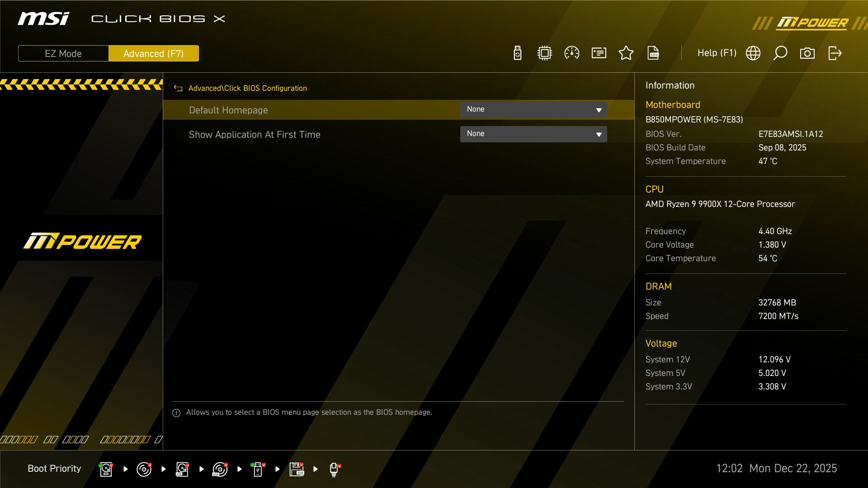Exit BIOS via the exit arrow icon
868x488 pixels.
[835, 53]
